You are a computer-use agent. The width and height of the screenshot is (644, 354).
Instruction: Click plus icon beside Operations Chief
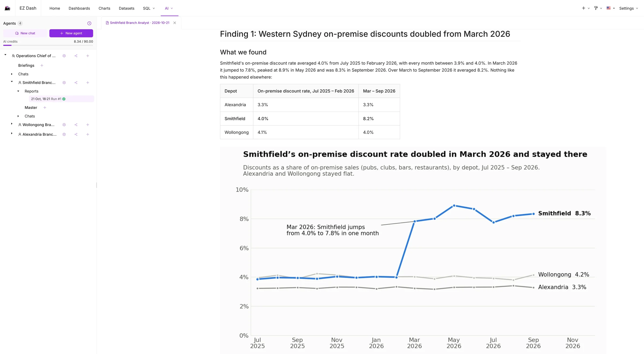tap(88, 56)
